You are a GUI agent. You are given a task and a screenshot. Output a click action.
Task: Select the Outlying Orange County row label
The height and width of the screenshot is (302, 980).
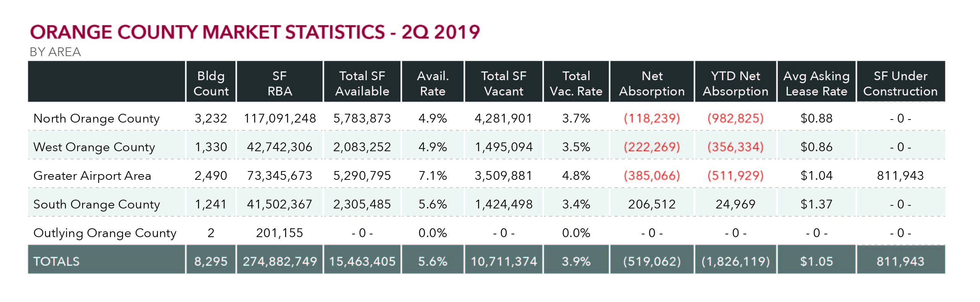point(105,233)
